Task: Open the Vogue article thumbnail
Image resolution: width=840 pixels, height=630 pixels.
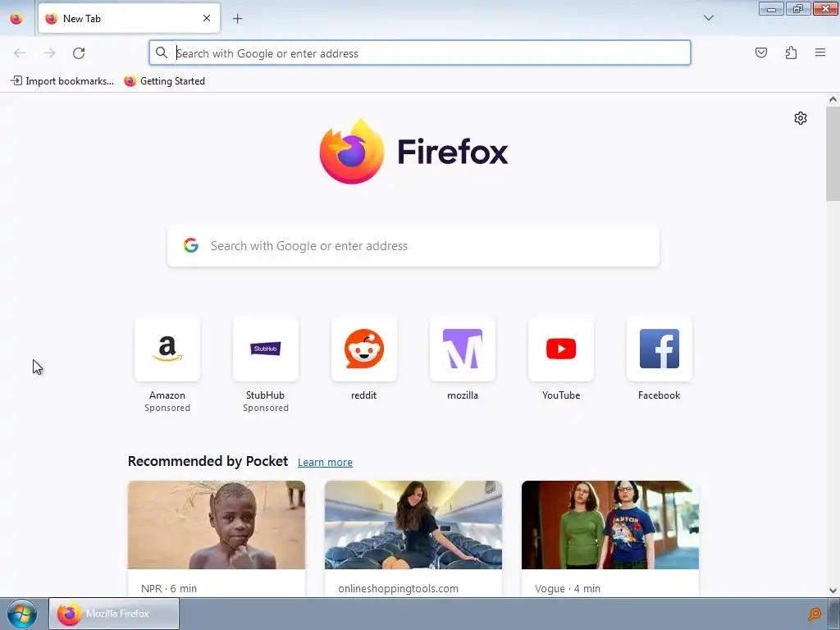Action: pyautogui.click(x=610, y=525)
